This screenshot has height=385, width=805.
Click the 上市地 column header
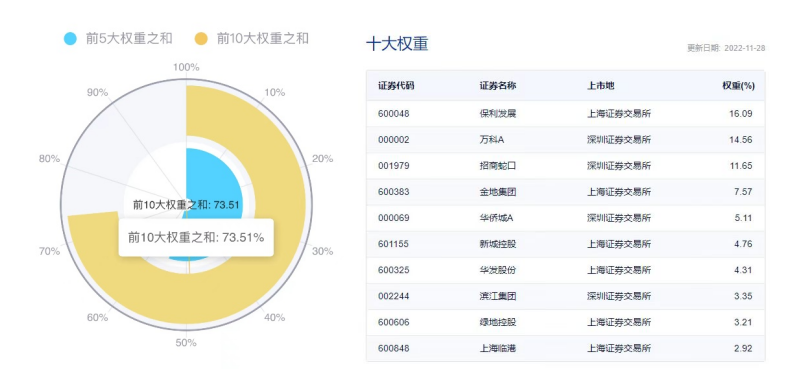601,86
